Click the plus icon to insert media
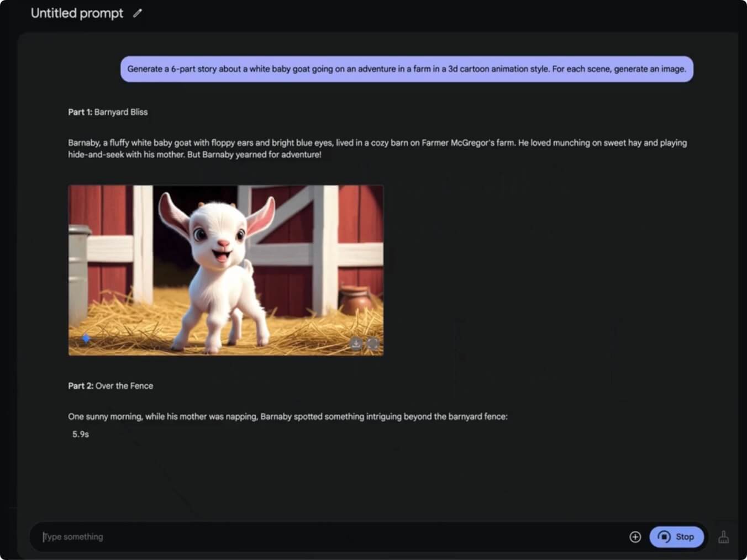 point(635,537)
